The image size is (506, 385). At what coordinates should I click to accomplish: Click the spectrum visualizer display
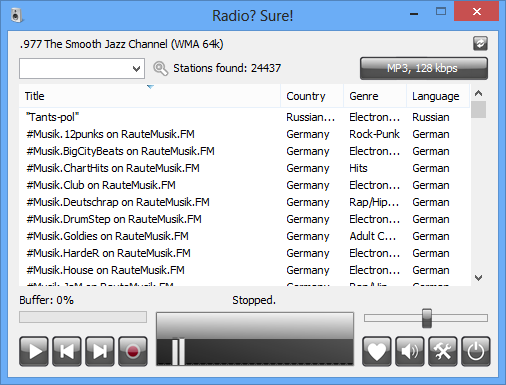[255, 339]
